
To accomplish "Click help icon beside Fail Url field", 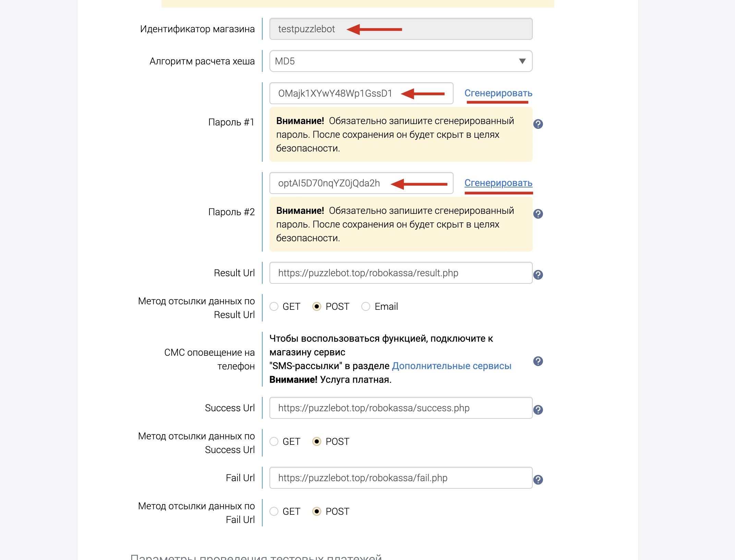I will coord(538,480).
